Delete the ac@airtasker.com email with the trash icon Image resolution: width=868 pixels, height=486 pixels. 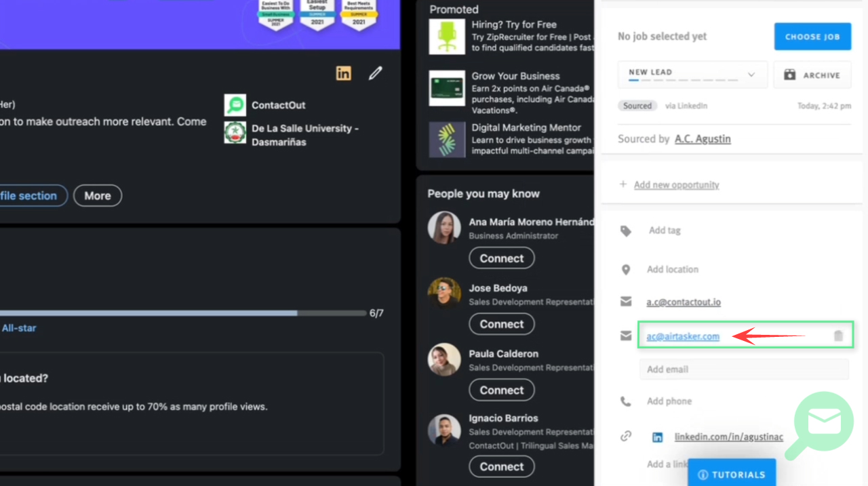click(838, 336)
